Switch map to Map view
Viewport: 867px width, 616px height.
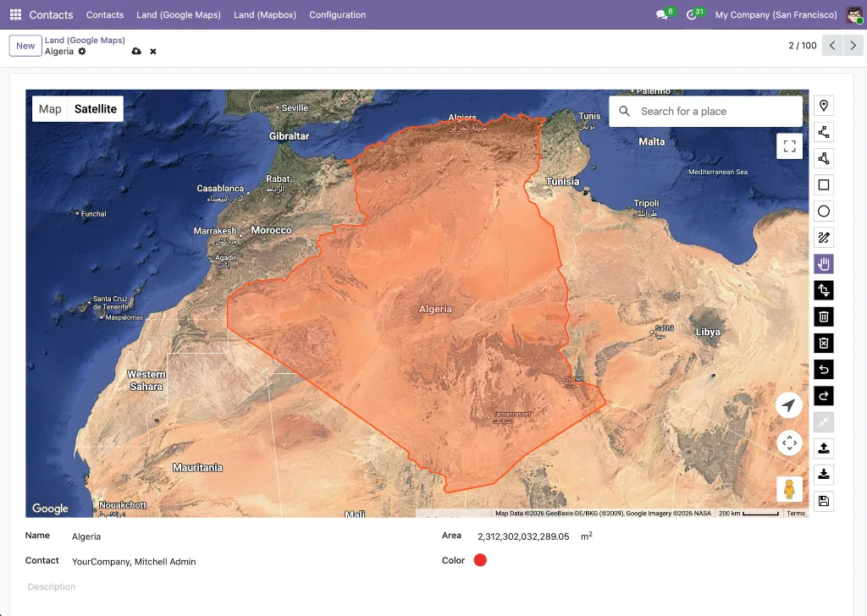pos(50,109)
